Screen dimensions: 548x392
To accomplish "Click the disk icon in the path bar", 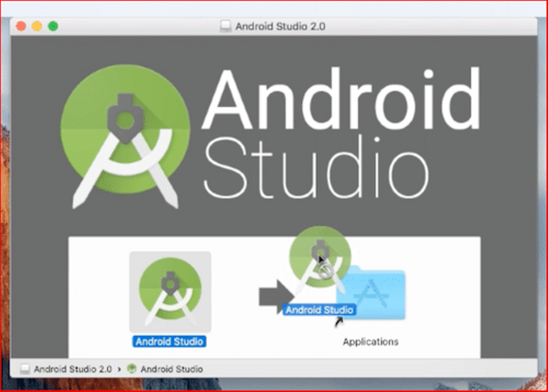I will coord(25,369).
